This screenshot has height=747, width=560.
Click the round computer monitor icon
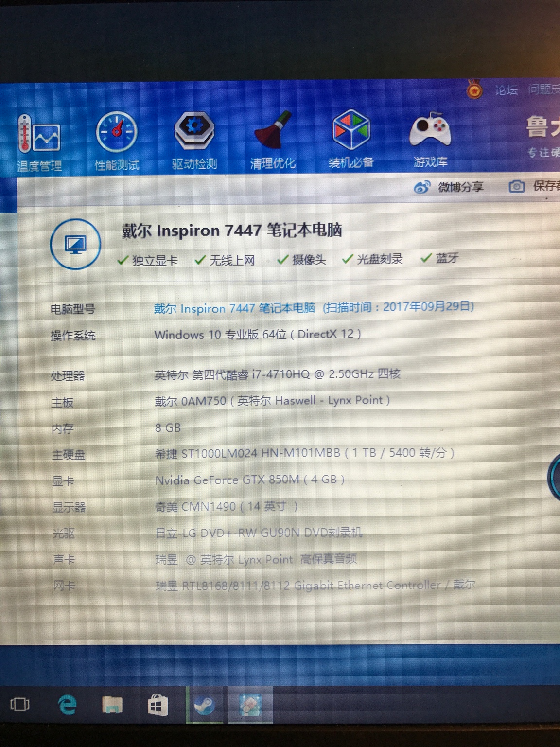pyautogui.click(x=75, y=244)
